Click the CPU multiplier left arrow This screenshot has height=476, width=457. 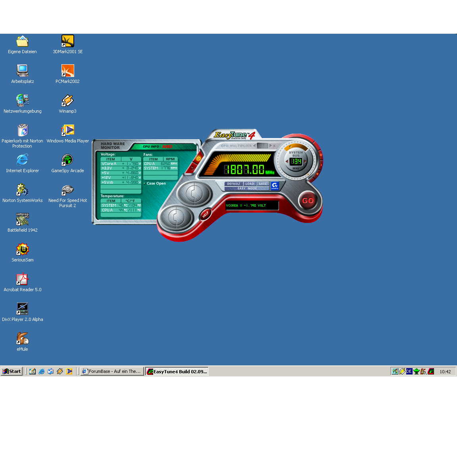254,146
